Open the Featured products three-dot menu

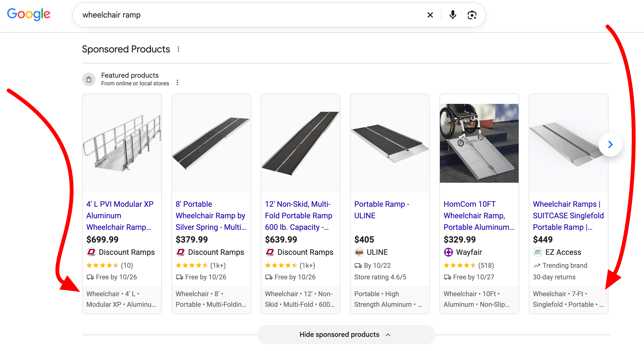(x=177, y=83)
